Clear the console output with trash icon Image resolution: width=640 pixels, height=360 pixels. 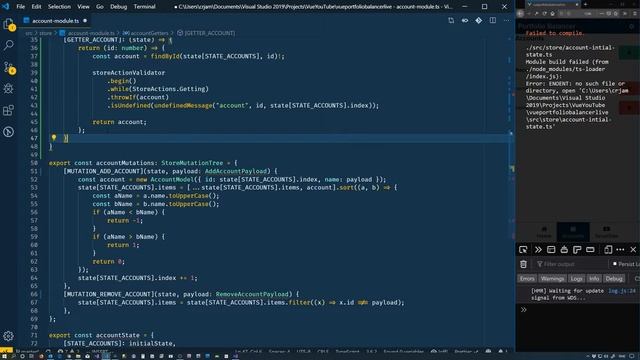(x=523, y=264)
